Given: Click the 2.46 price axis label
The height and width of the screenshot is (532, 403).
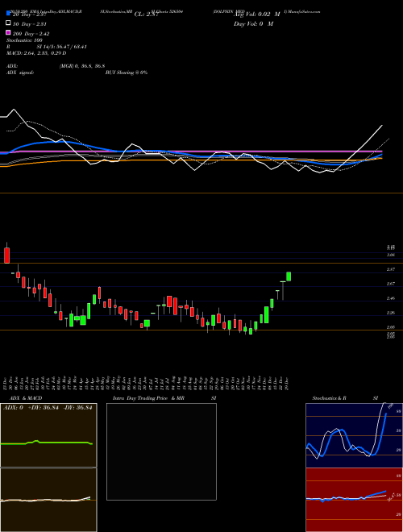Looking at the screenshot, I should pos(390,298).
